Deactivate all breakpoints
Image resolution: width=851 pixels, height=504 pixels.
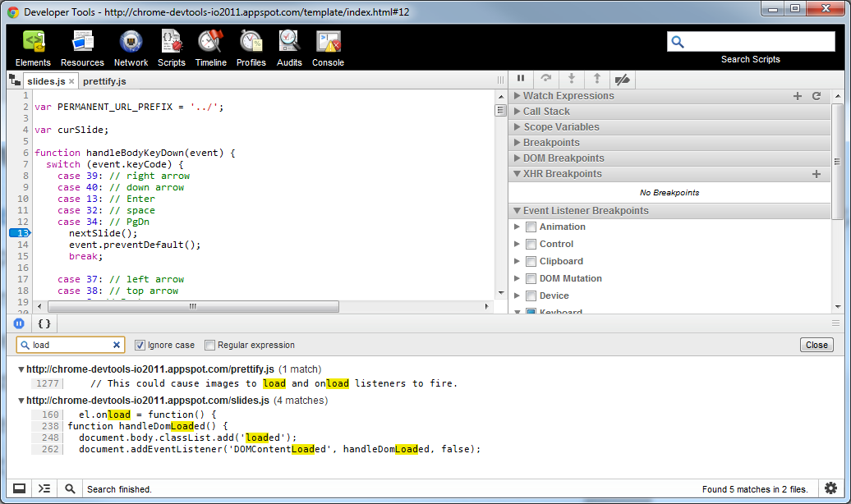(x=623, y=79)
